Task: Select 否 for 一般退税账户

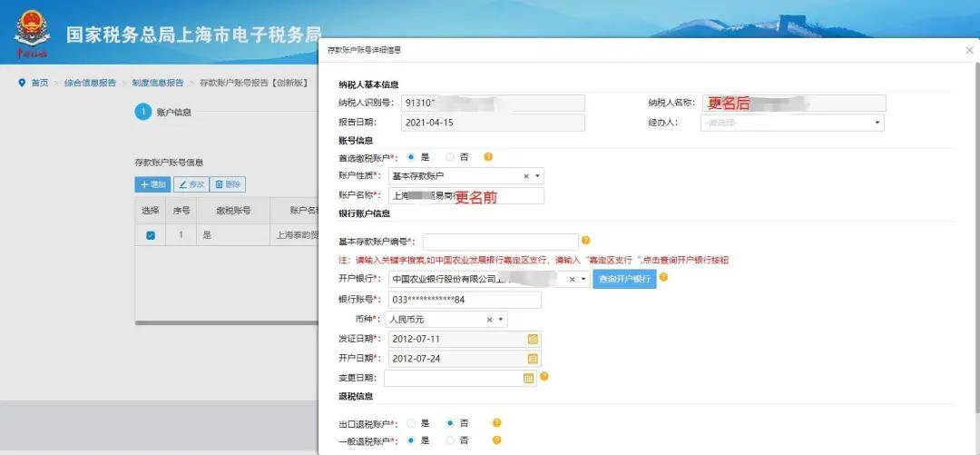Action: coord(450,440)
